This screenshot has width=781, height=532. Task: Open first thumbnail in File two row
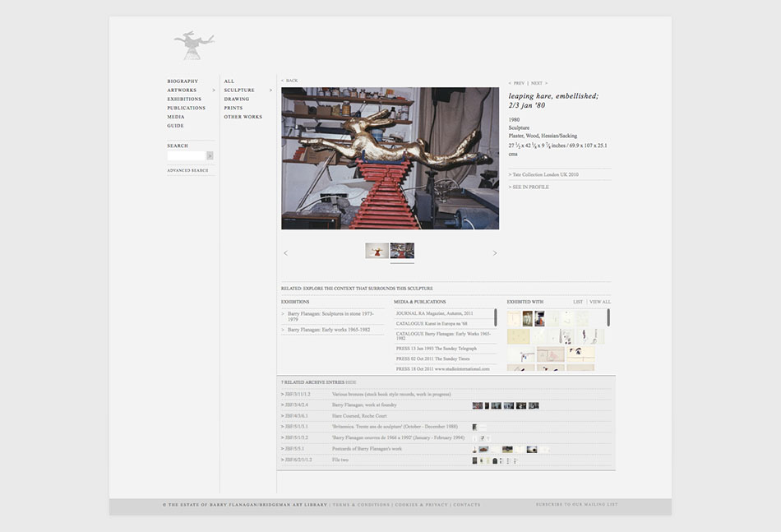[x=474, y=460]
